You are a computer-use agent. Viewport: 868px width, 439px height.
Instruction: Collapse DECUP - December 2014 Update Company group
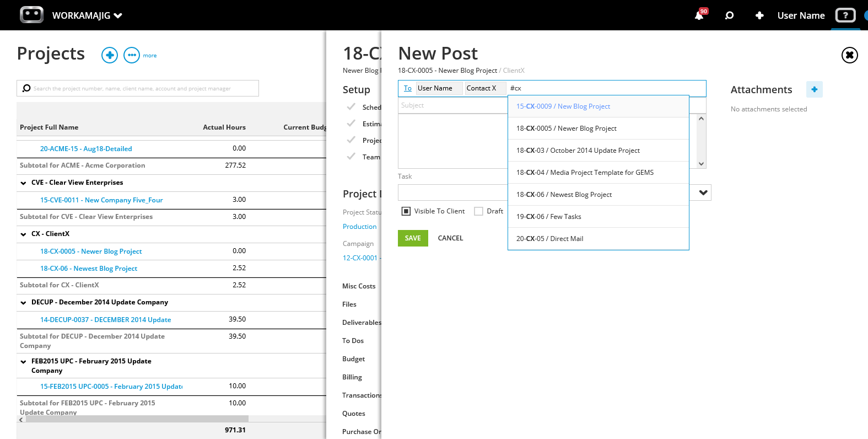click(23, 303)
